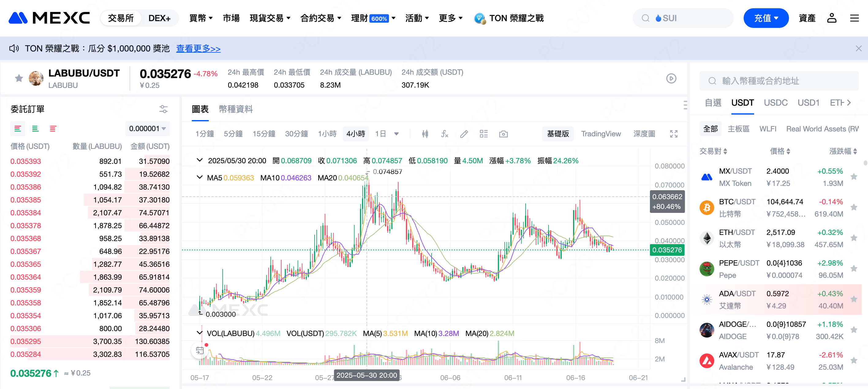Screen dimensions: 868x389
Task: Select the 自選 watchlist tab
Action: (713, 103)
